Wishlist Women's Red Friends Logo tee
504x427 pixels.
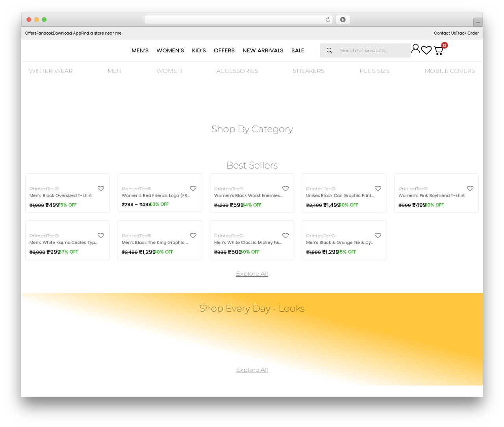tap(193, 189)
